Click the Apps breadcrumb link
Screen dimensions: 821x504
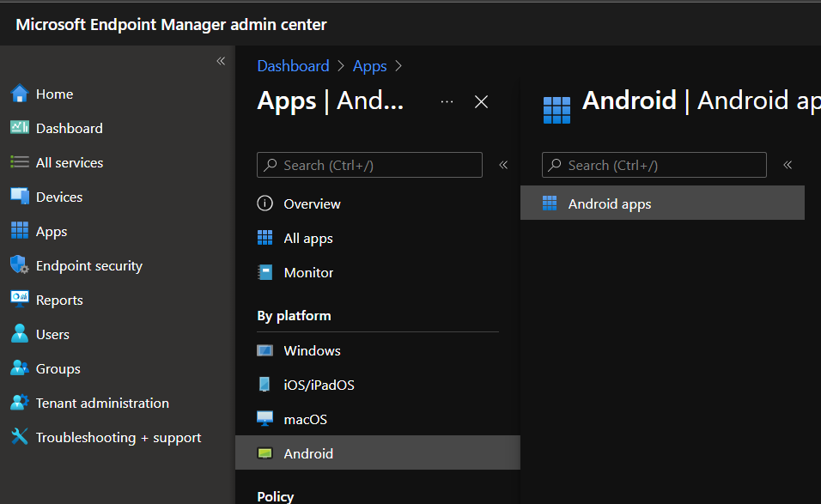pos(369,66)
